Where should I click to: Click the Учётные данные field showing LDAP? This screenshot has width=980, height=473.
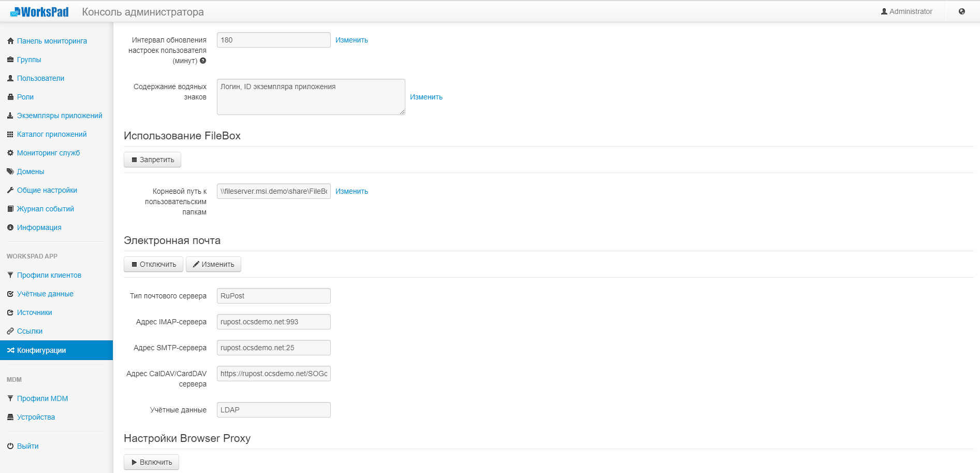pos(273,410)
